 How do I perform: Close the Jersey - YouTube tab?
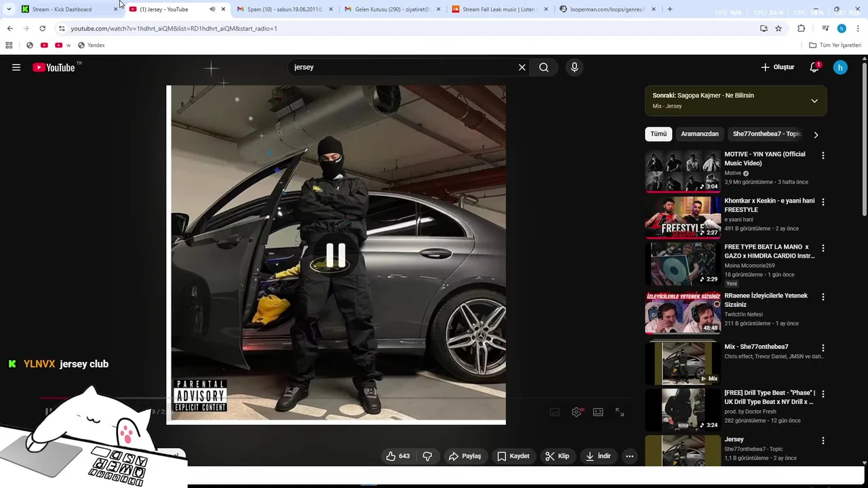pyautogui.click(x=223, y=9)
